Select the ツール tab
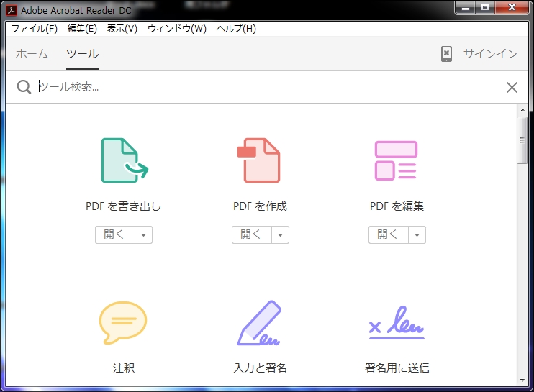The image size is (534, 392). click(83, 54)
